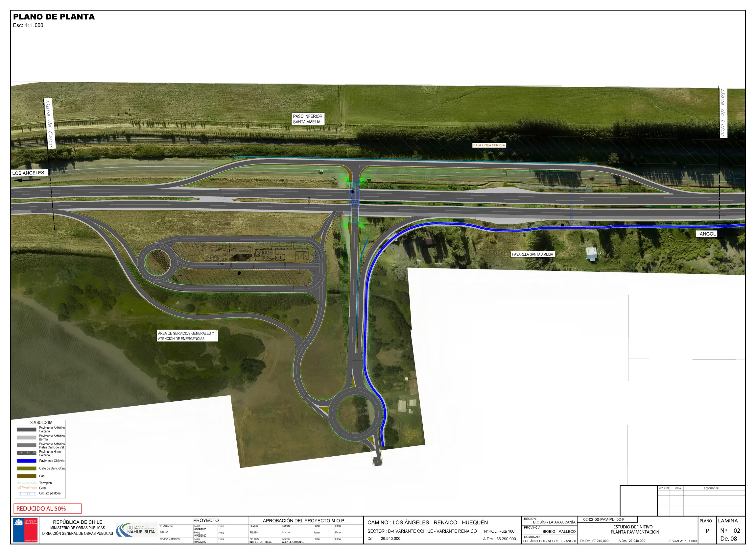Viewport: 756px width, 554px height.
Task: Click the 'De. 08' sheet count
Action: pyautogui.click(x=728, y=539)
